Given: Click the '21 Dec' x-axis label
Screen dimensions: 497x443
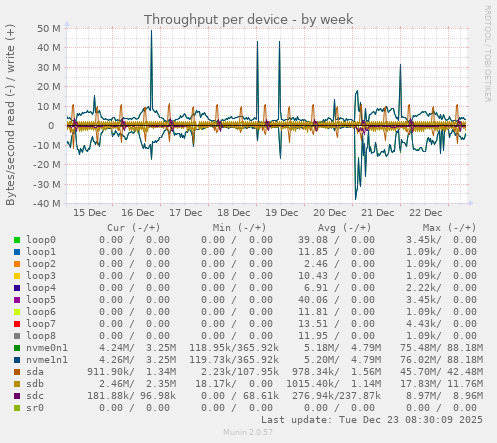Looking at the screenshot, I should (378, 213).
